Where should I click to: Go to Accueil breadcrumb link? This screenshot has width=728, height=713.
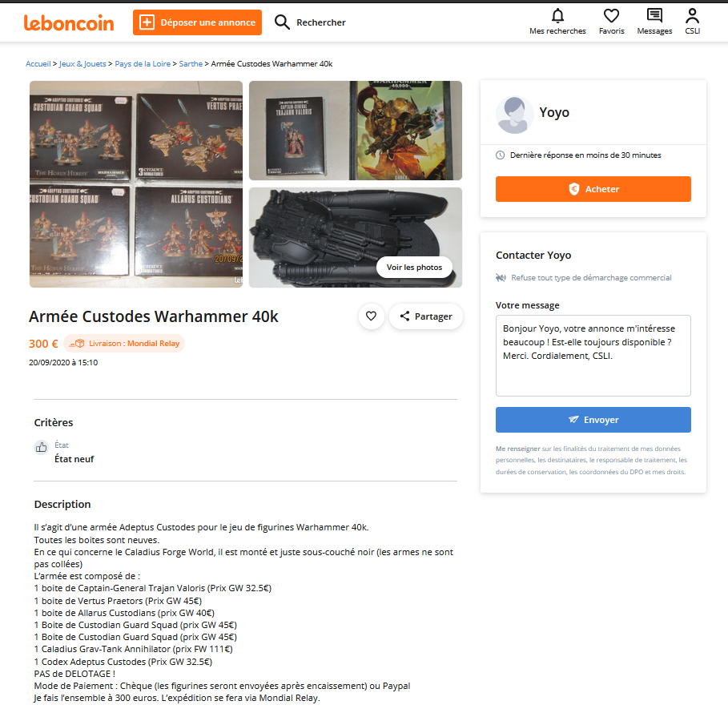(38, 64)
